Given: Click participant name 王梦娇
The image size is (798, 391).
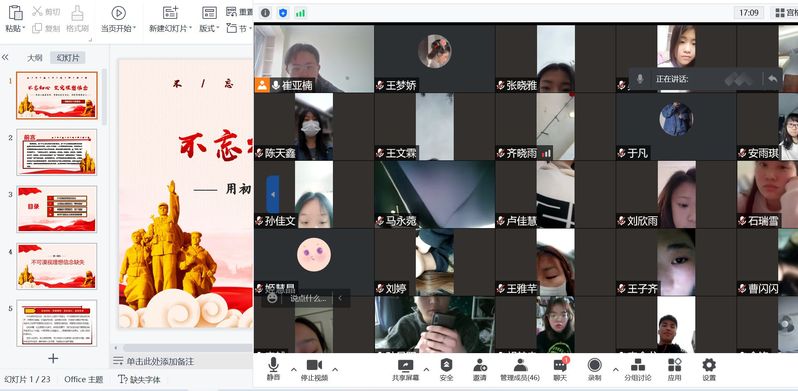Looking at the screenshot, I should pos(401,85).
